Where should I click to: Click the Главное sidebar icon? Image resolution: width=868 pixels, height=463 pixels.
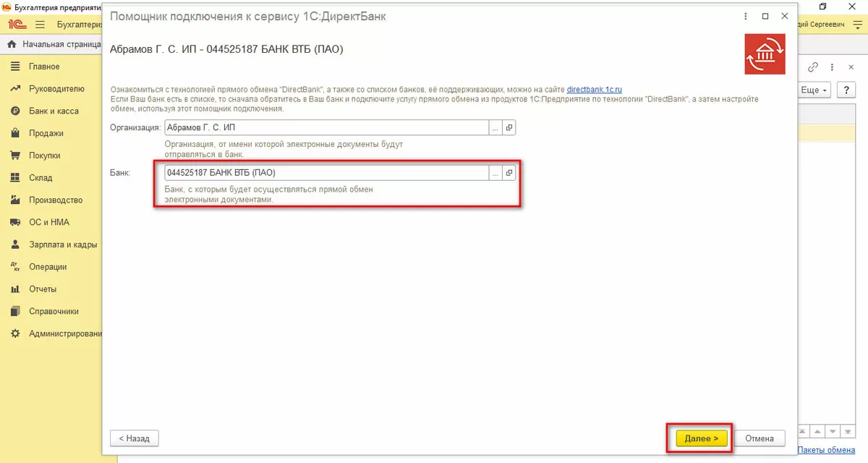coord(14,67)
